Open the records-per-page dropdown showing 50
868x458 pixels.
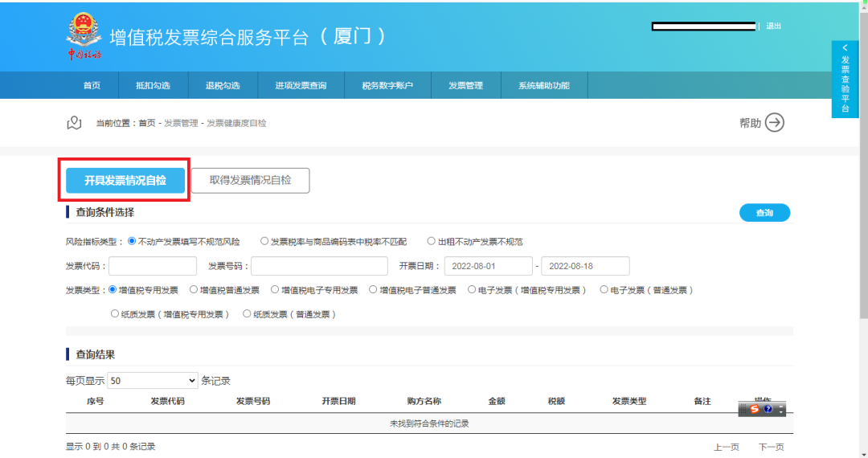152,381
